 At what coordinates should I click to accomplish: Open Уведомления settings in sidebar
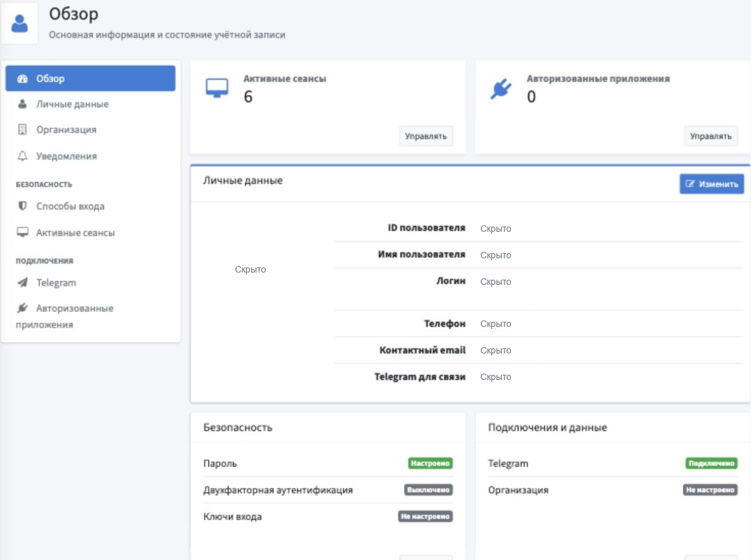coord(91,156)
